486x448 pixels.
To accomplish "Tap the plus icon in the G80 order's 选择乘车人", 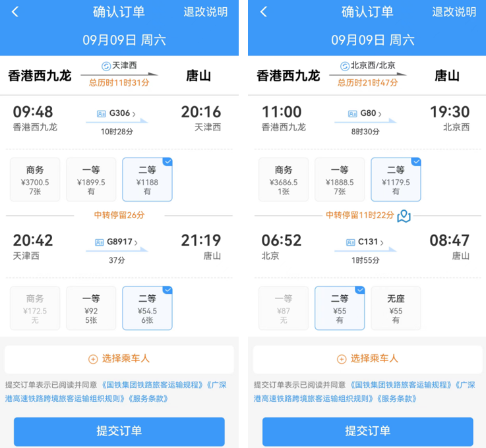I will (x=341, y=359).
